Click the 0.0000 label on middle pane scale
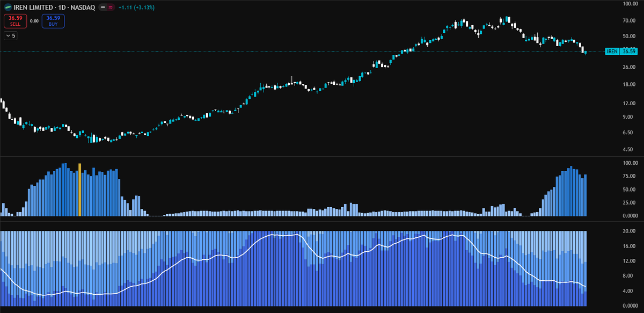 [630, 216]
